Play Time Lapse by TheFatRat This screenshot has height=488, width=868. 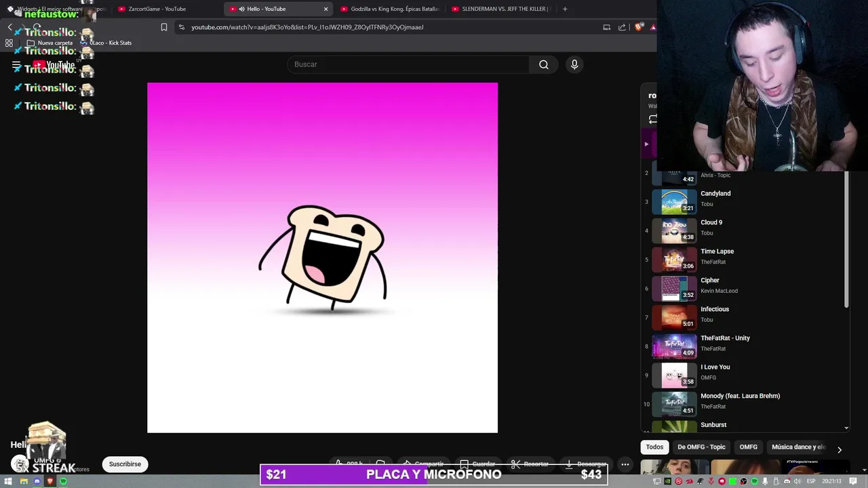coord(743,260)
